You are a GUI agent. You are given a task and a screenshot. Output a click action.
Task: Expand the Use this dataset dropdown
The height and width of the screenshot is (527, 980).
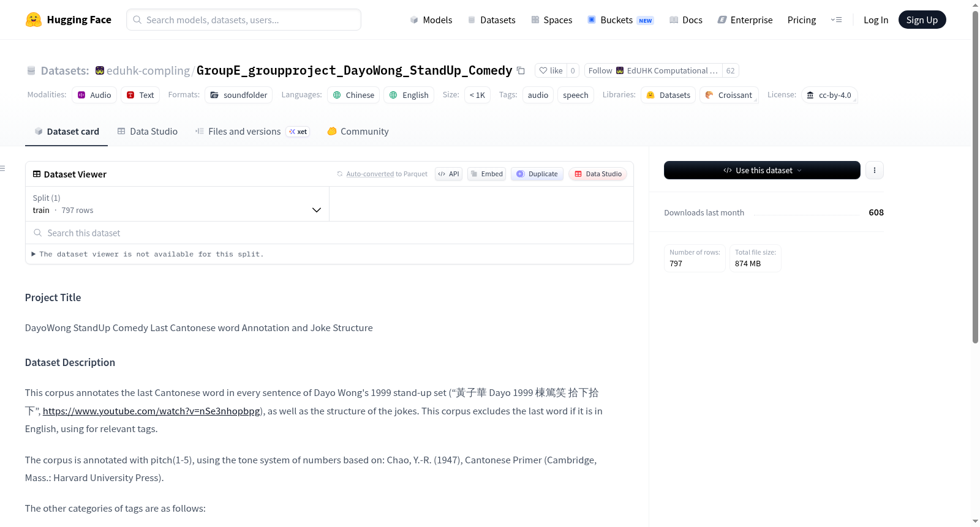(762, 170)
